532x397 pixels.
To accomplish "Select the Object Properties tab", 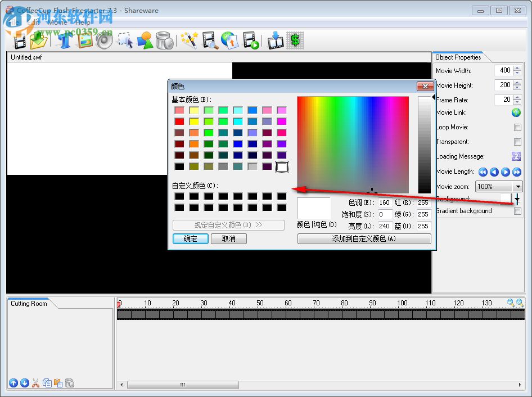I will 458,57.
